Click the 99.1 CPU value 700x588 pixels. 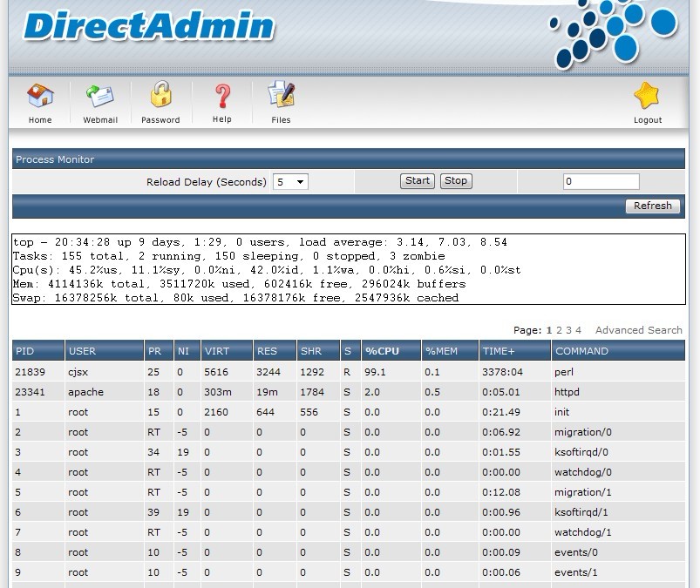(375, 372)
